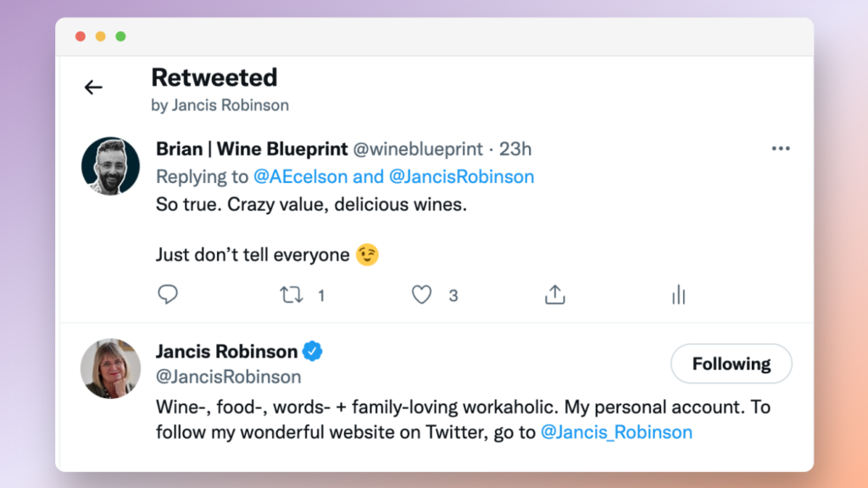The image size is (868, 488).
Task: Click the green maximize window button
Action: pos(120,36)
